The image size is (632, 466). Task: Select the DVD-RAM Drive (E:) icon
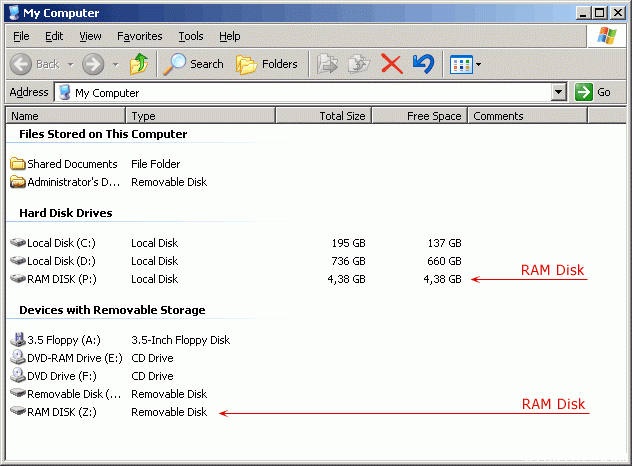pyautogui.click(x=18, y=357)
